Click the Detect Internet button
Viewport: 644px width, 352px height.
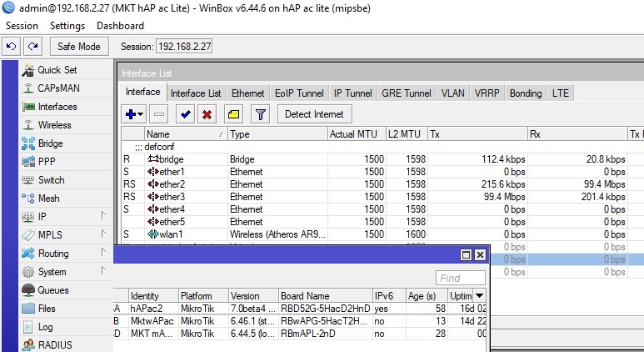(314, 114)
